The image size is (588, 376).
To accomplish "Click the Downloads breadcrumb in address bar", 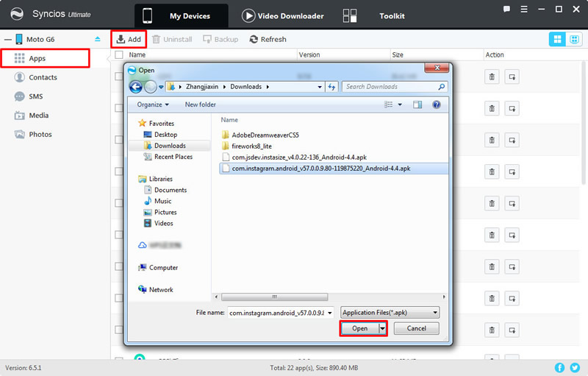I will (x=246, y=87).
